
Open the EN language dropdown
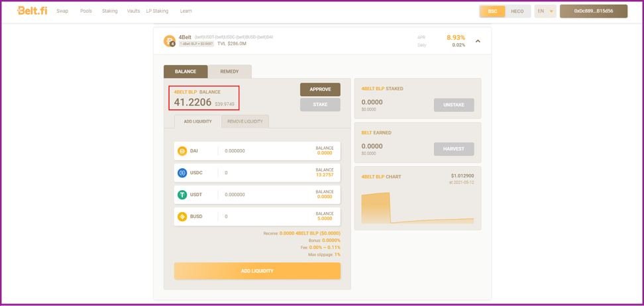pos(545,11)
